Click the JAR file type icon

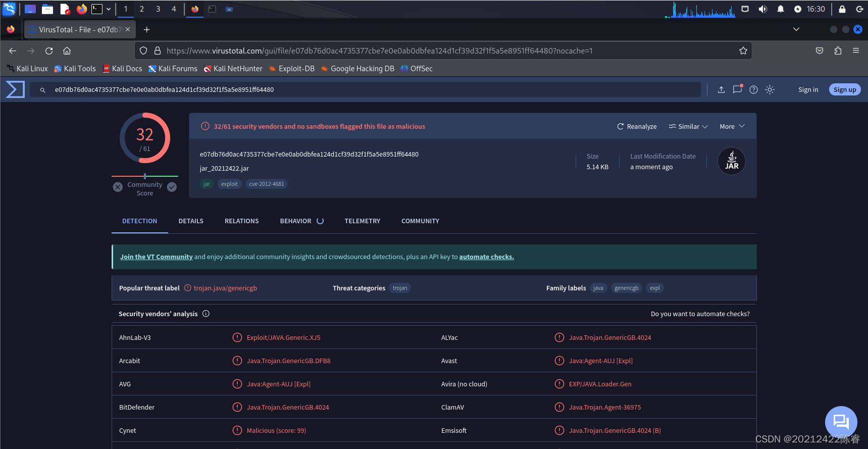coord(732,161)
